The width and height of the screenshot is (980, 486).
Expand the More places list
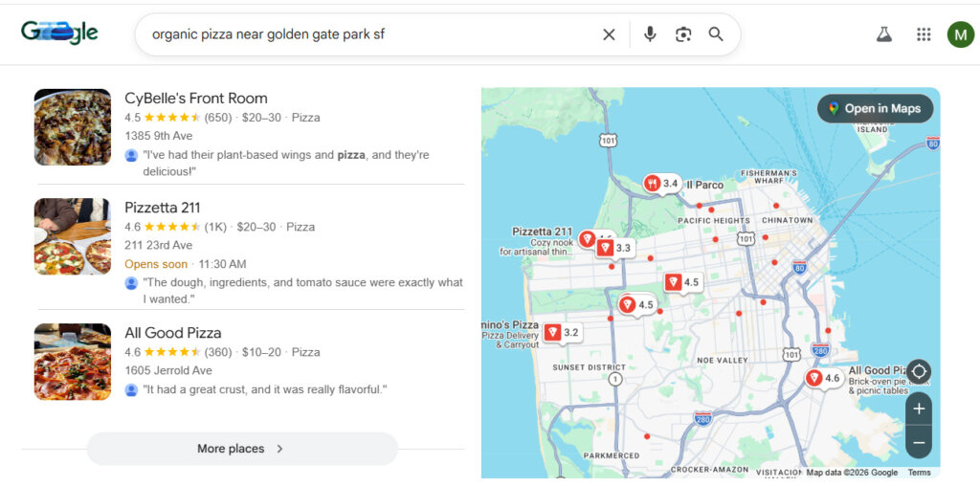241,449
